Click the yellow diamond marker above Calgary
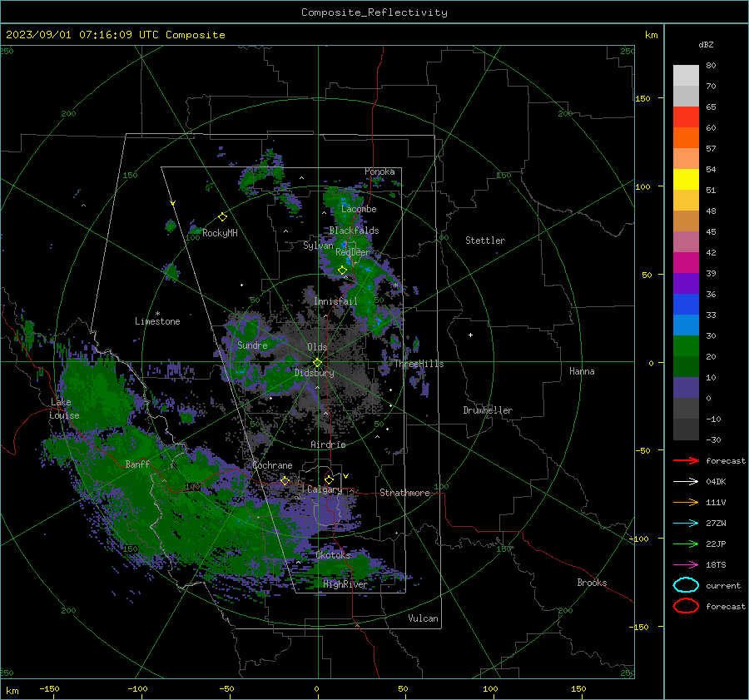Viewport: 749px width, 700px height. point(329,479)
